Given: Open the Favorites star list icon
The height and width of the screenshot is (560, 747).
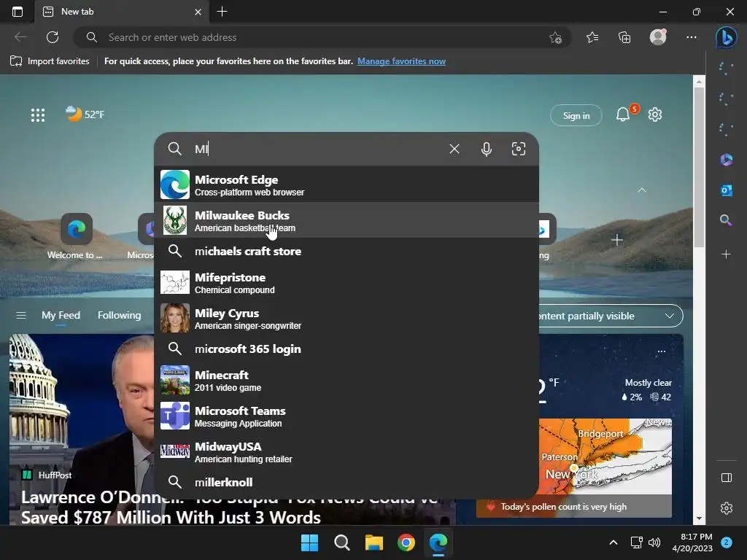Looking at the screenshot, I should [x=592, y=37].
